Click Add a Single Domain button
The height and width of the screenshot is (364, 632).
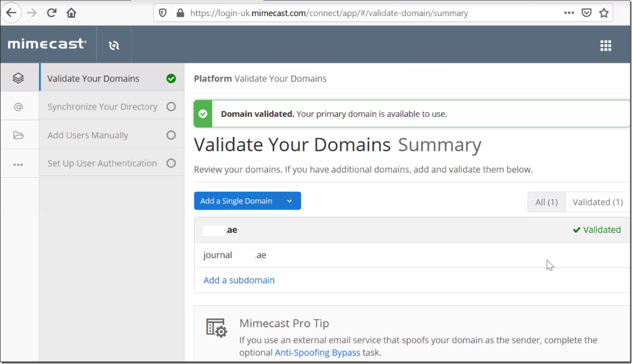tap(236, 201)
